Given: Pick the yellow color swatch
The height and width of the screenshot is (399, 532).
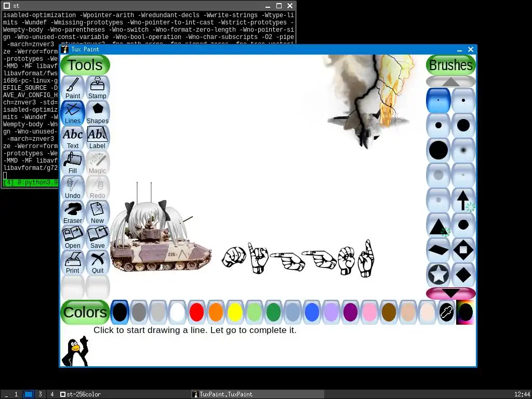Looking at the screenshot, I should pyautogui.click(x=235, y=312).
